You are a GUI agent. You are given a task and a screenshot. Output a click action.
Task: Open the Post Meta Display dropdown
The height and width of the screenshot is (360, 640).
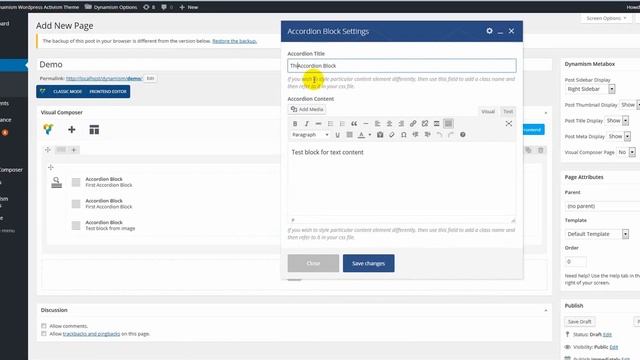[x=619, y=136]
